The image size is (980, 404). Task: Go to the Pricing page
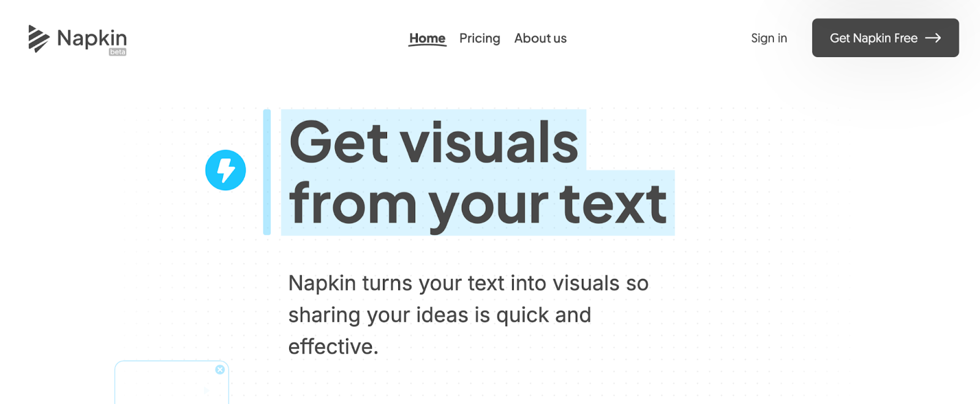480,38
